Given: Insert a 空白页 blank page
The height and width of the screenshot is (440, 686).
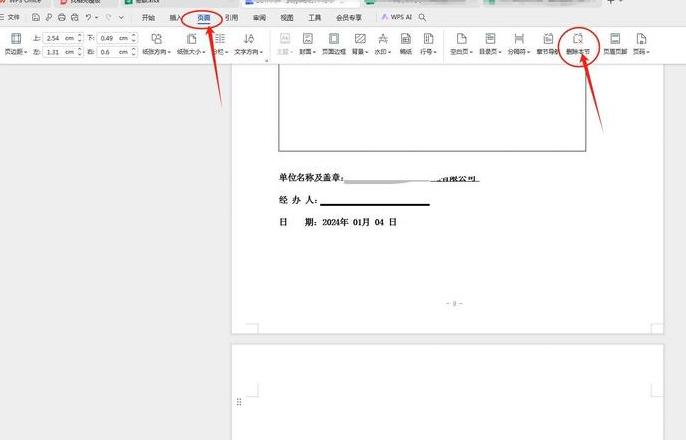Looking at the screenshot, I should click(461, 44).
